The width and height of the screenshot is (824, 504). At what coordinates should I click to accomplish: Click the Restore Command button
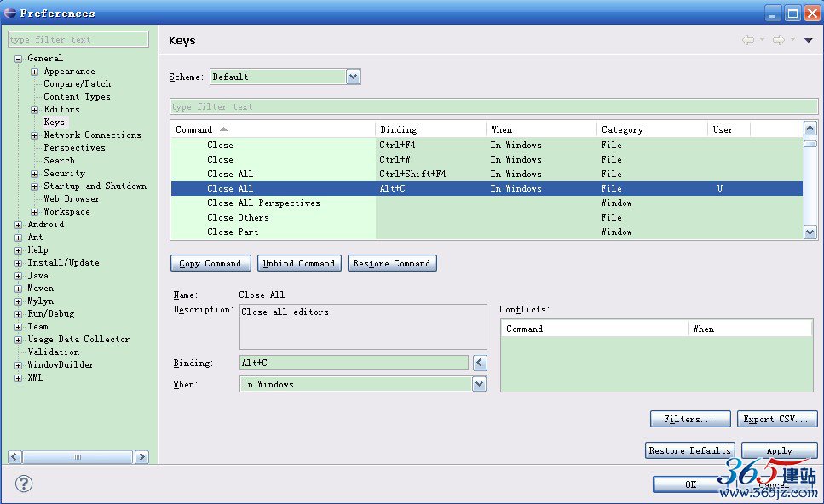(392, 263)
